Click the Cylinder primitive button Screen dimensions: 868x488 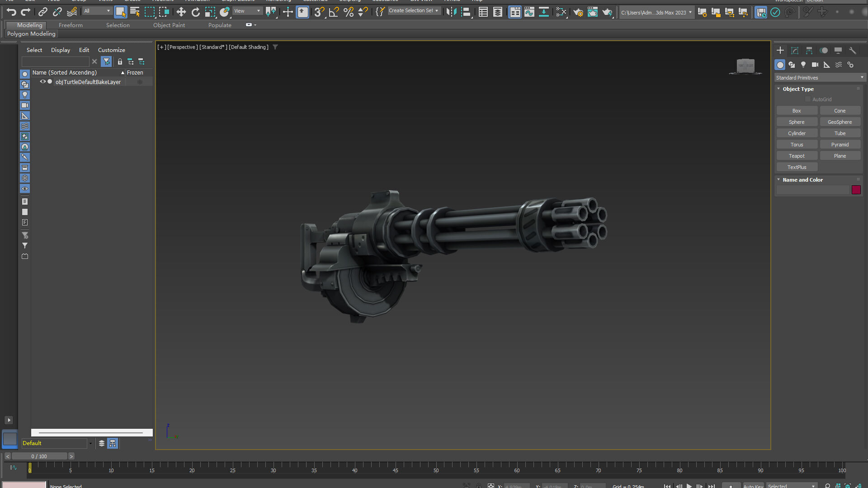[x=797, y=133]
